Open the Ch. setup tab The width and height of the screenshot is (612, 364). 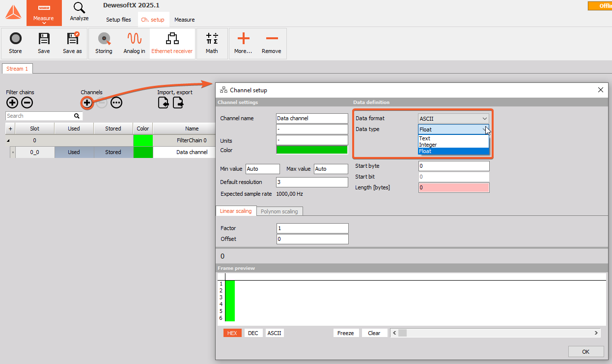point(153,20)
